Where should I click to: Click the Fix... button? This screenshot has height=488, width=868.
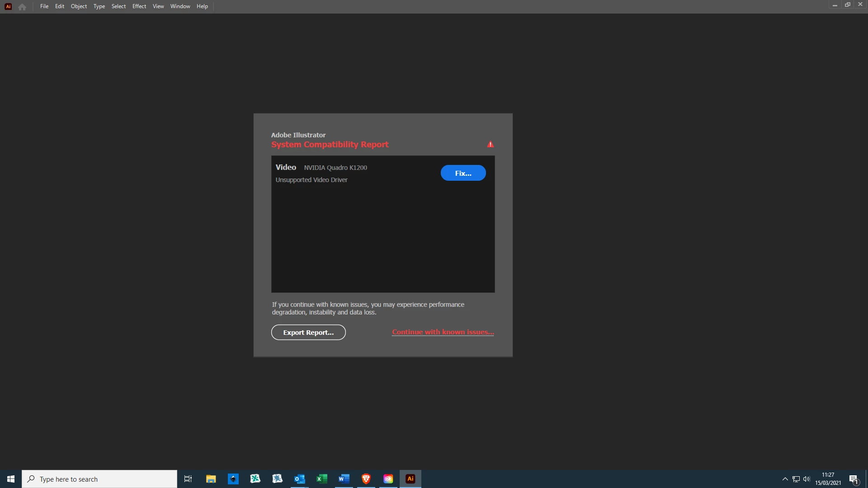pyautogui.click(x=463, y=173)
